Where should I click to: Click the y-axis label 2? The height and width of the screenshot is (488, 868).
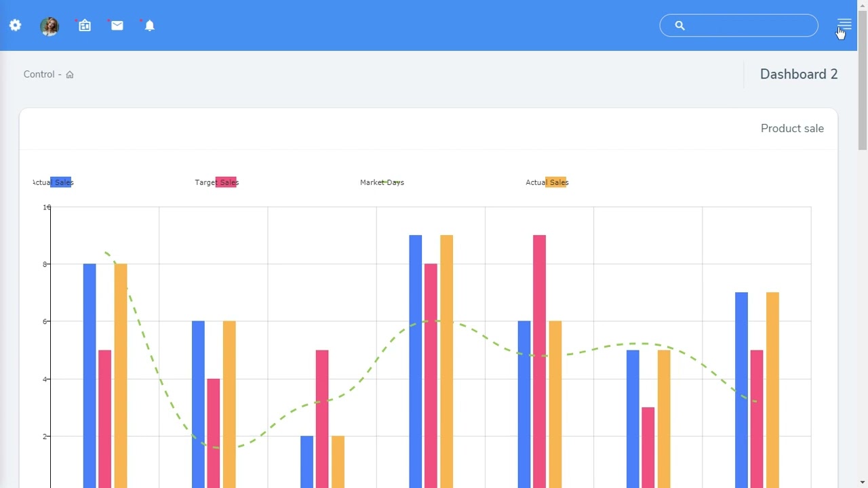[45, 436]
